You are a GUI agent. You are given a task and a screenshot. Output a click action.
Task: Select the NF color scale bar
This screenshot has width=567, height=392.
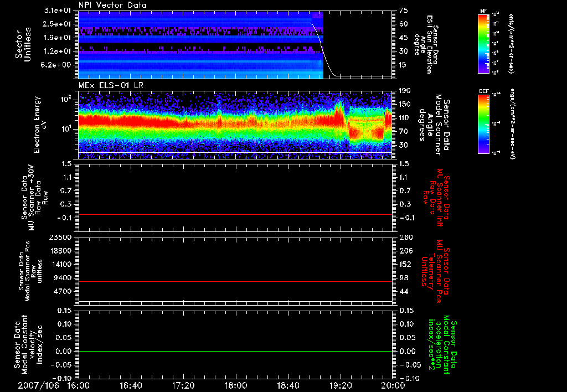(484, 44)
